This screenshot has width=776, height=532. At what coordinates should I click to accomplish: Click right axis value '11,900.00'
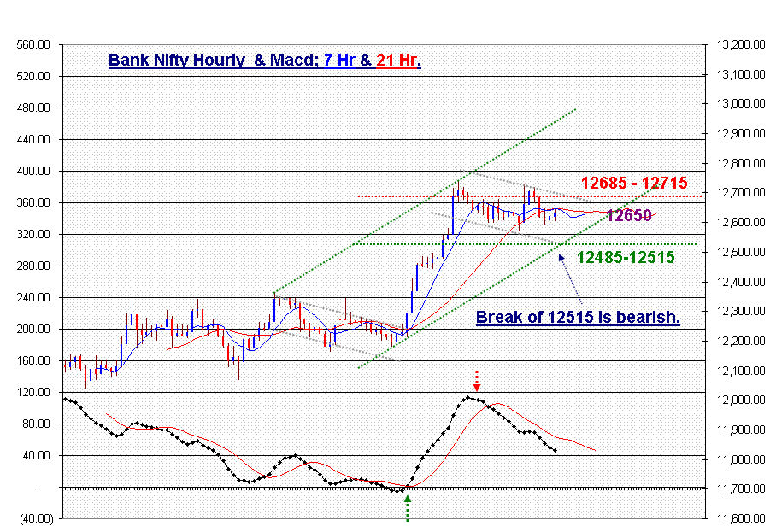[741, 430]
